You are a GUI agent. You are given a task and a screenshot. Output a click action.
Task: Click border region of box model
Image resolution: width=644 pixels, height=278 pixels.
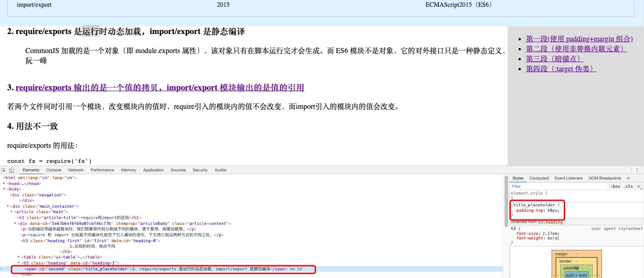click(565, 261)
